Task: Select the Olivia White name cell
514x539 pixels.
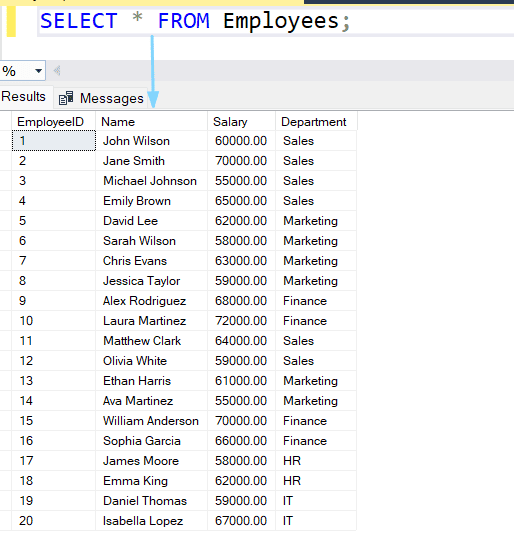Action: 152,361
